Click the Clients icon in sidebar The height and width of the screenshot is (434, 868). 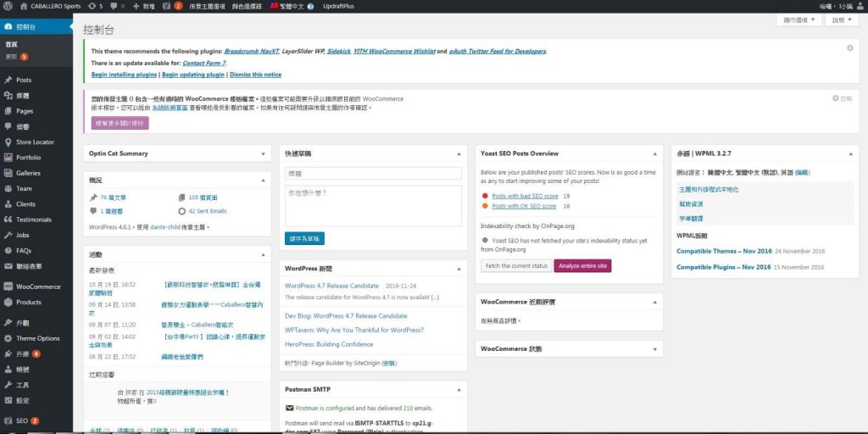8,203
